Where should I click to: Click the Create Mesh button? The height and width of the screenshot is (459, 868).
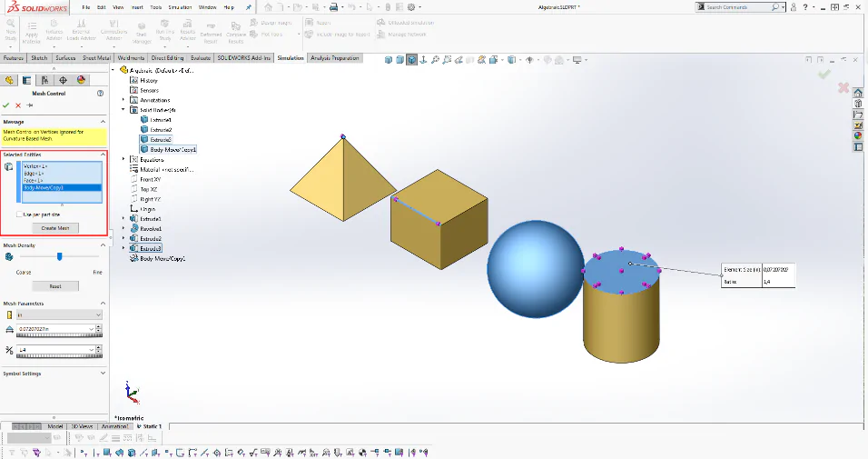[x=55, y=228]
